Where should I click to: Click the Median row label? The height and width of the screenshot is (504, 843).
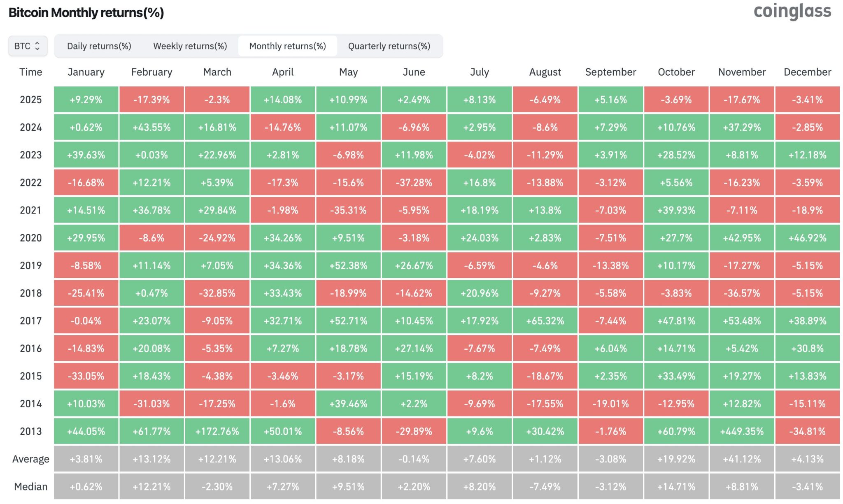(x=31, y=487)
